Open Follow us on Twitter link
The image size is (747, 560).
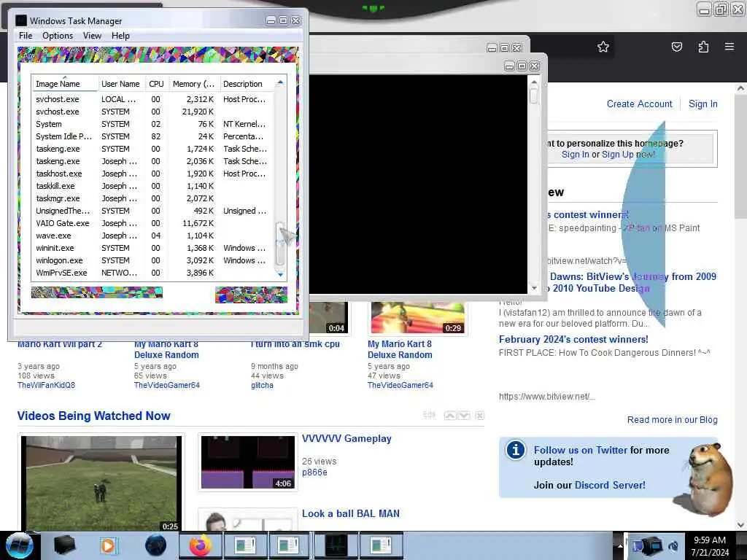(580, 450)
